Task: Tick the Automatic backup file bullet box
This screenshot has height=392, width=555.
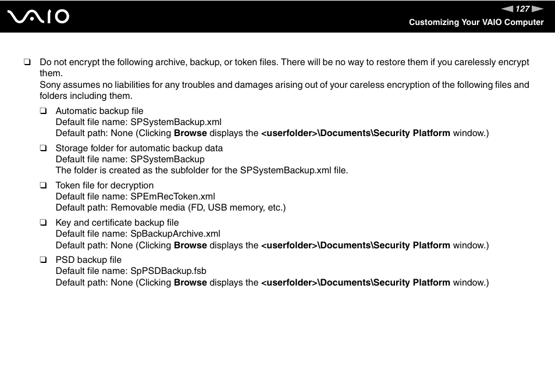Action: point(43,111)
